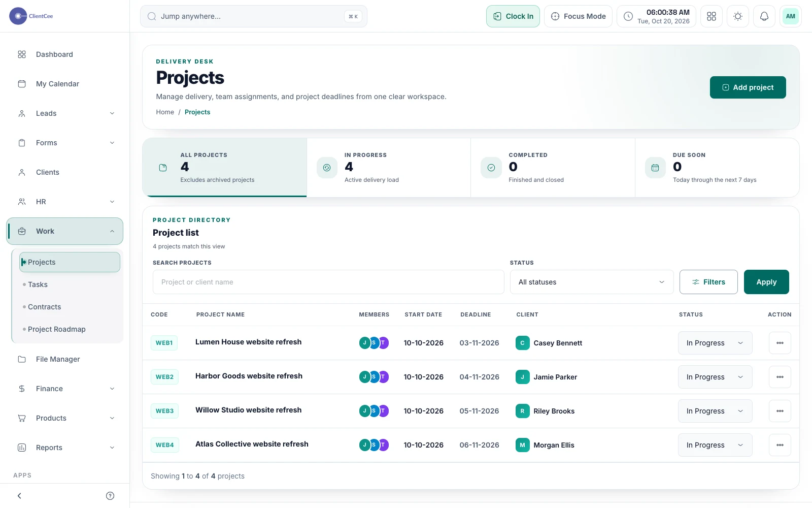Click Casey Bennett client avatar
The image size is (812, 508).
(522, 343)
